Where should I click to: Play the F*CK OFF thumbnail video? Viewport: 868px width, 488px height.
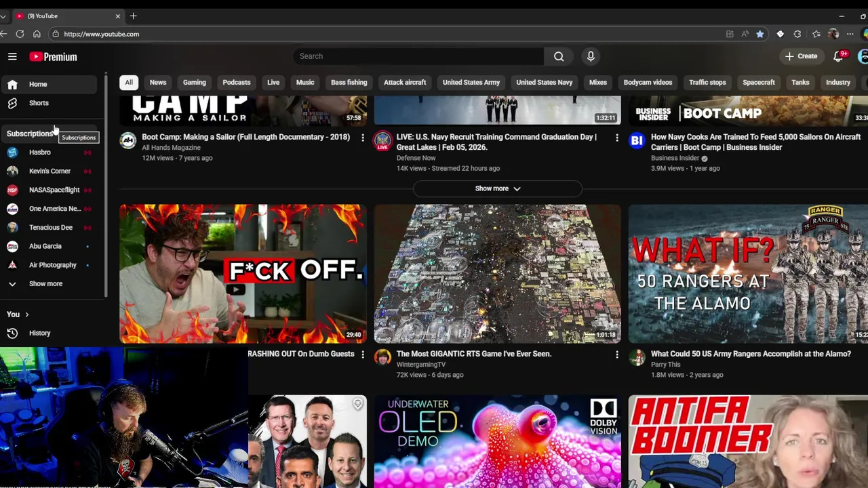coord(243,274)
